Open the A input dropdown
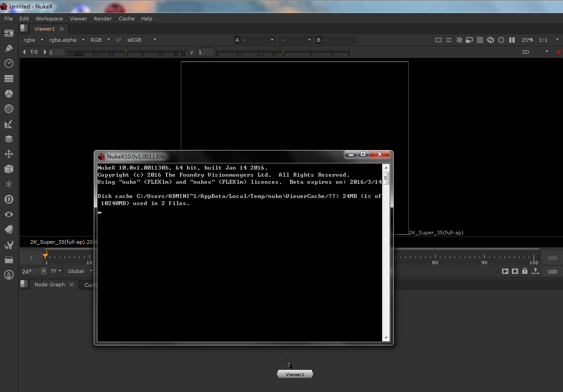 coord(259,40)
